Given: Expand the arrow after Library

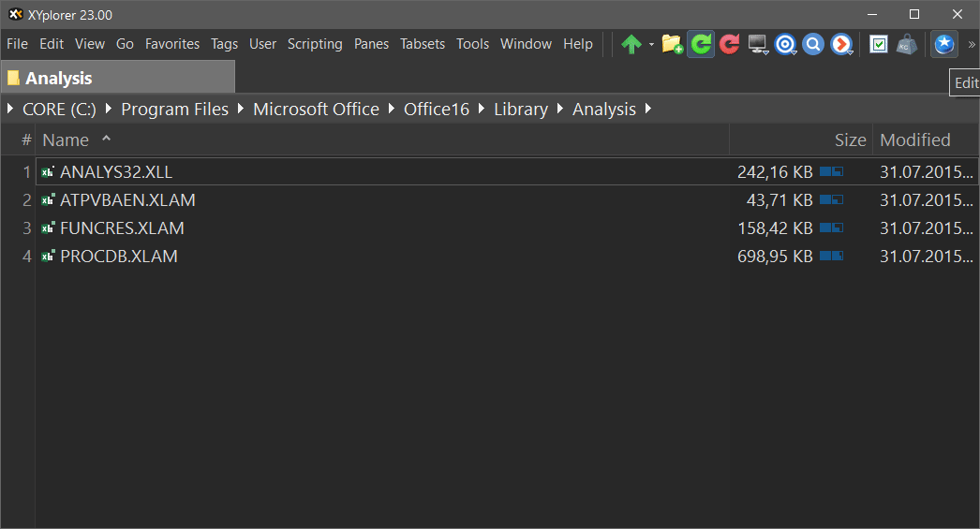Looking at the screenshot, I should [560, 109].
